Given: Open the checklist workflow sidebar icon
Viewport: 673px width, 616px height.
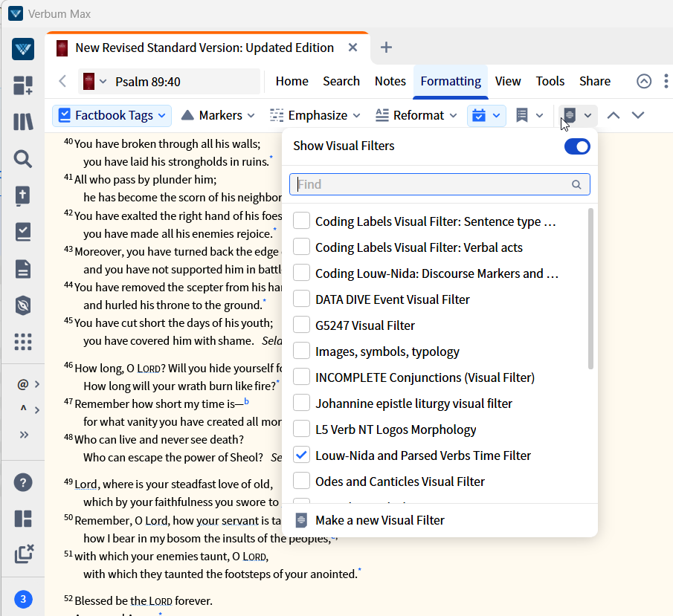Looking at the screenshot, I should [x=23, y=232].
